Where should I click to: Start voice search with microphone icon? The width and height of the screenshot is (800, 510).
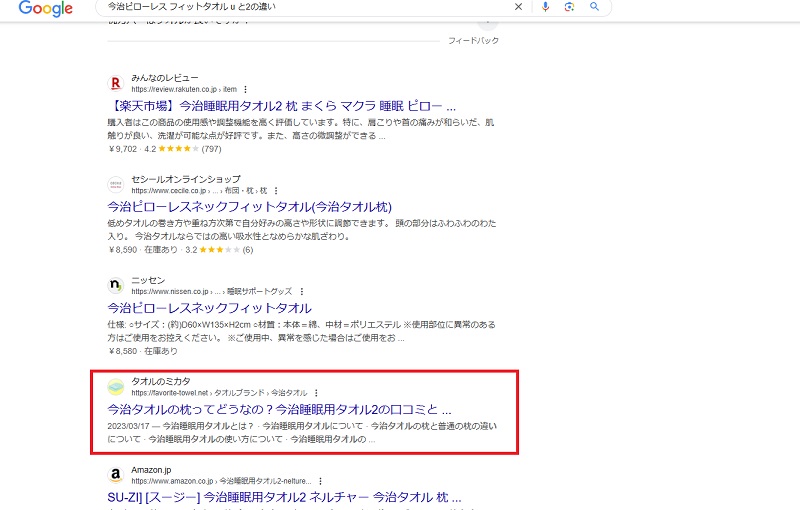(545, 7)
